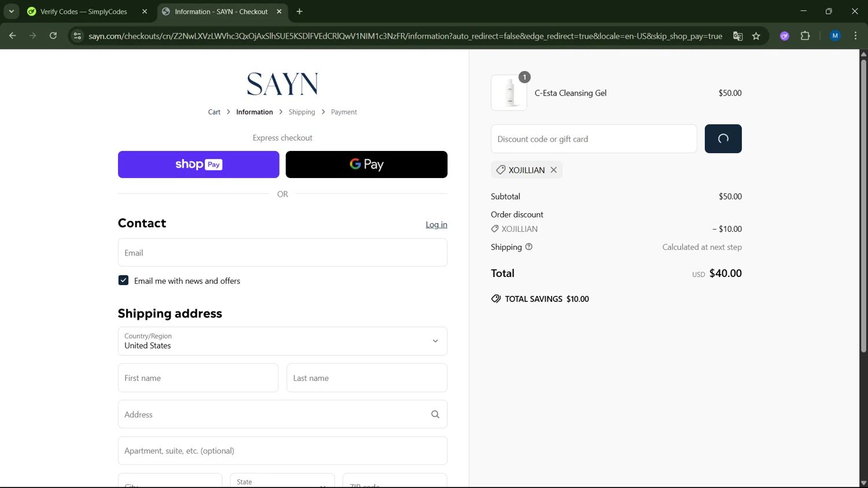
Task: Click the discount tag icon under Order discount
Action: point(495,229)
